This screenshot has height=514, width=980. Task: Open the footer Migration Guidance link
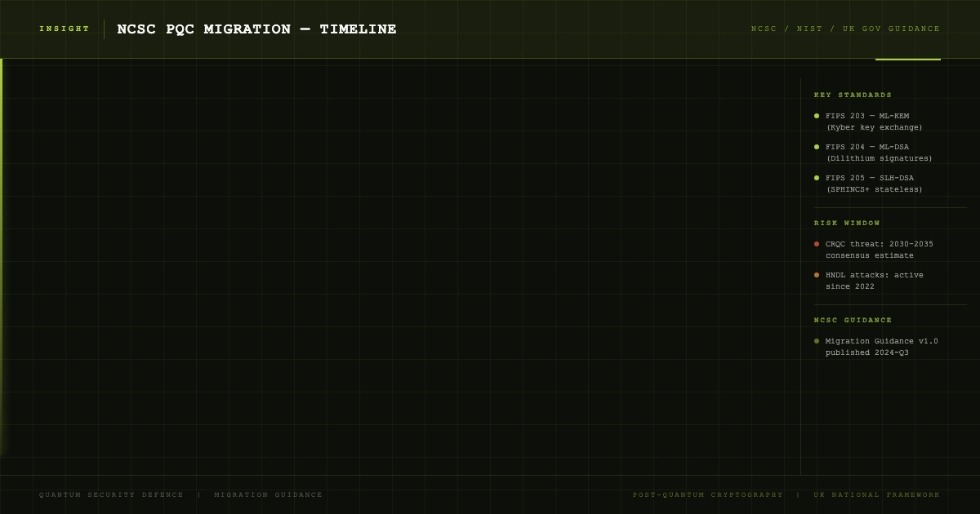[x=269, y=494]
